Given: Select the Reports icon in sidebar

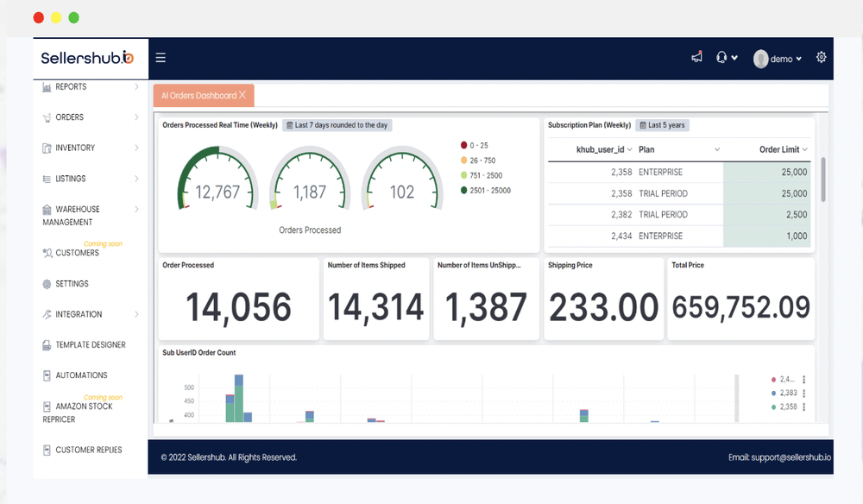Looking at the screenshot, I should [x=45, y=86].
